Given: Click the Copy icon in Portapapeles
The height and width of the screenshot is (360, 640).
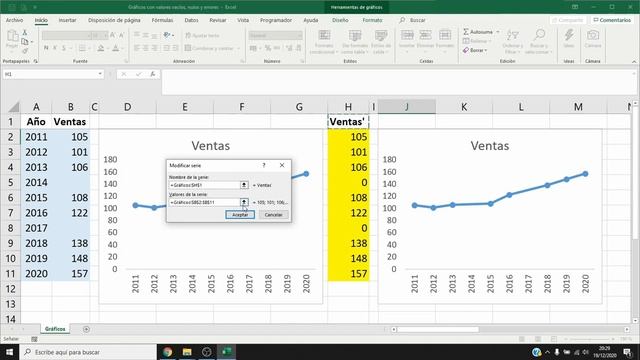Looking at the screenshot, I should tap(25, 41).
